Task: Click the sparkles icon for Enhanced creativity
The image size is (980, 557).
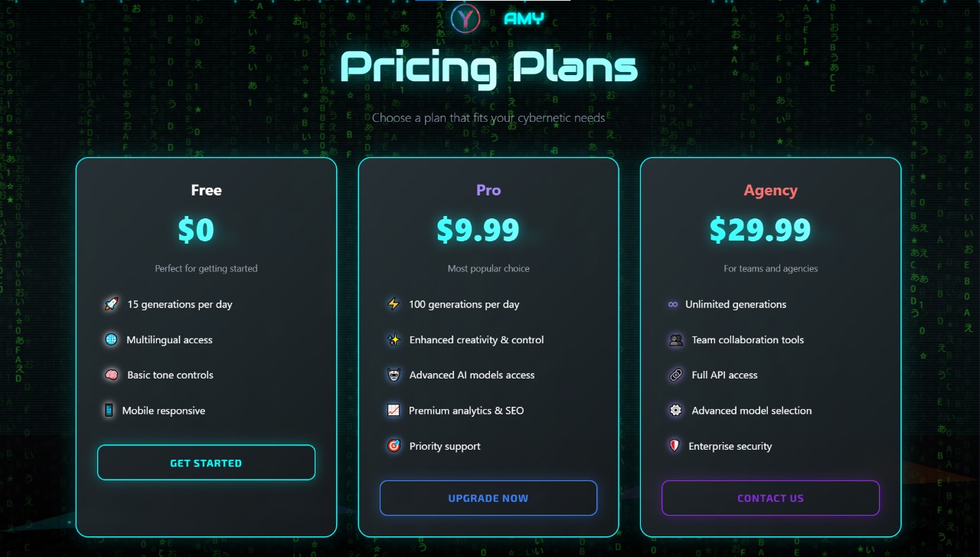Action: (x=394, y=339)
